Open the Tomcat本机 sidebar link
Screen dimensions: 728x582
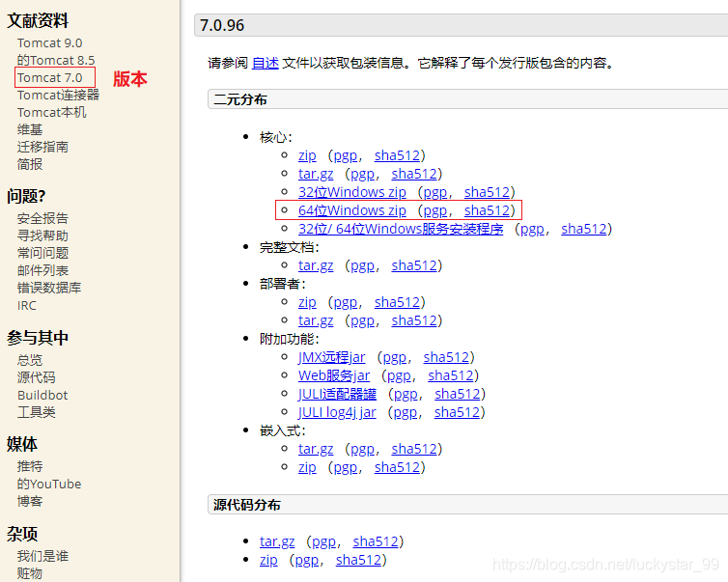click(x=51, y=112)
